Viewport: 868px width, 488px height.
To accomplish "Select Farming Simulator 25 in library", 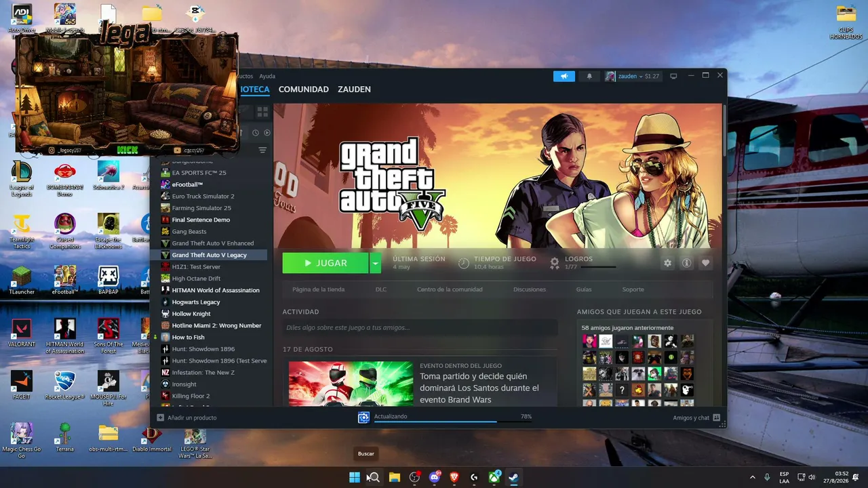I will (201, 208).
